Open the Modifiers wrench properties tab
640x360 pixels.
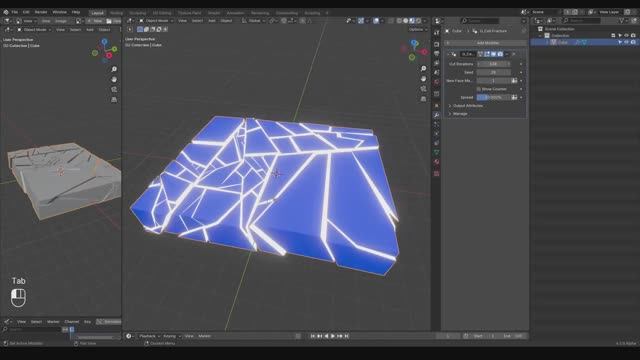click(x=436, y=115)
